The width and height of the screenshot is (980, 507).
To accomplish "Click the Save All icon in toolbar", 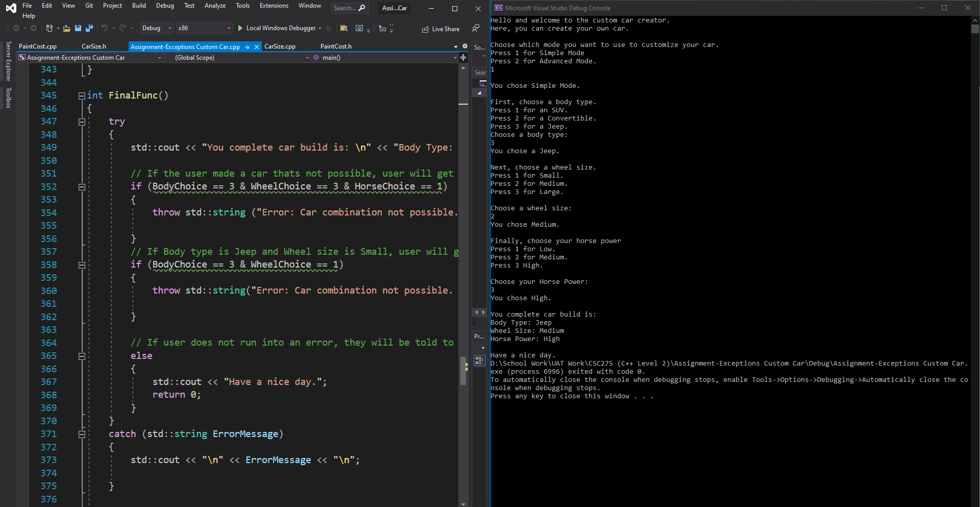I will [89, 28].
